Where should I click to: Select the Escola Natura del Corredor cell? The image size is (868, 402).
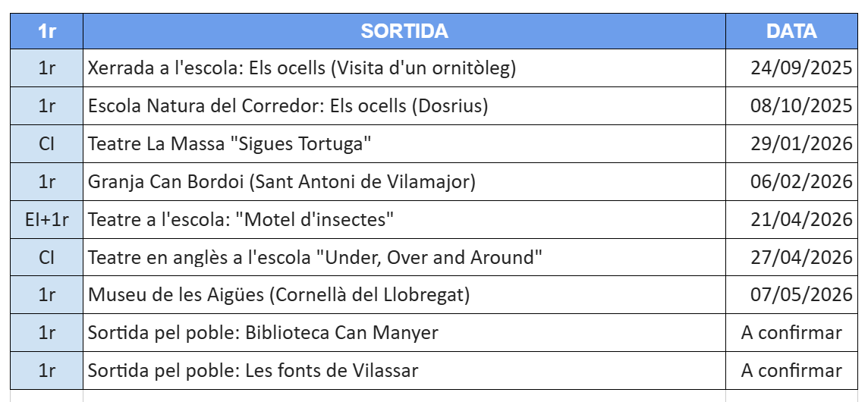288,106
